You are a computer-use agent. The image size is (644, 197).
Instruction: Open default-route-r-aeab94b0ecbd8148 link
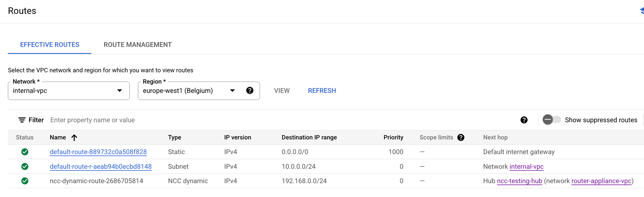100,166
